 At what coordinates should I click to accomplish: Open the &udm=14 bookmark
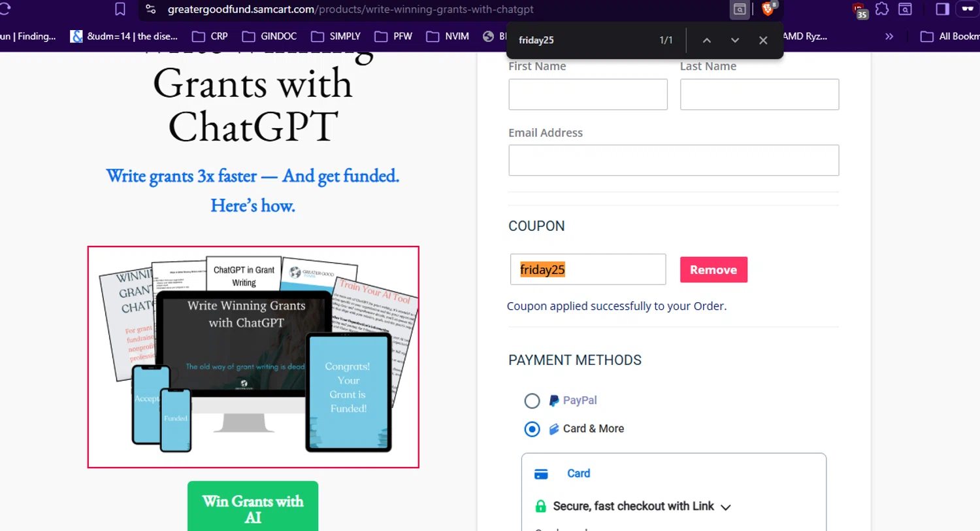click(x=124, y=37)
